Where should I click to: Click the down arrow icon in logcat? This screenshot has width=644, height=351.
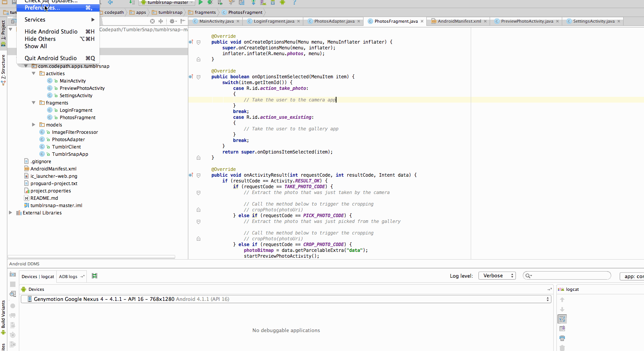tap(562, 309)
